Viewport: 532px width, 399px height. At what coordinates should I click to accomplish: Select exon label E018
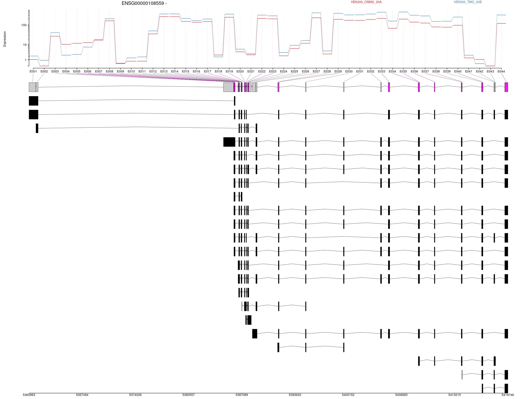pos(218,71)
